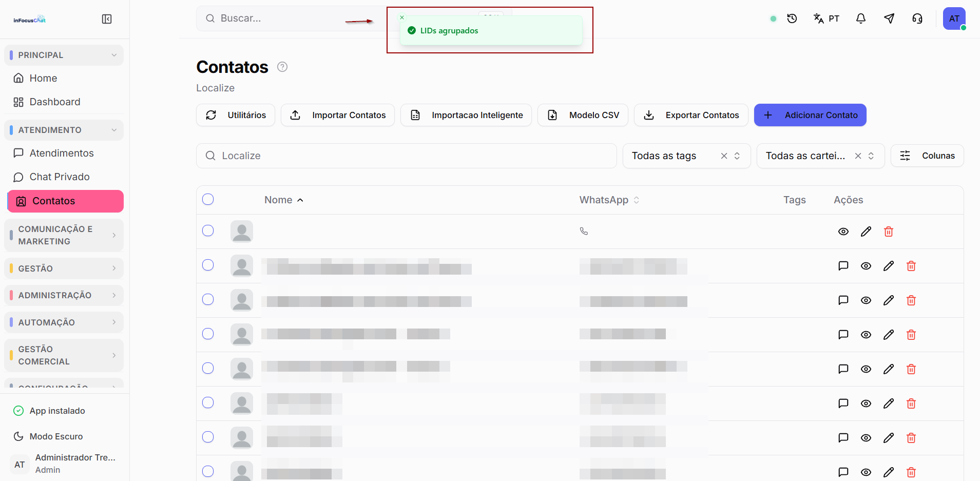
Task: Open the notifications bell
Action: pos(861,18)
